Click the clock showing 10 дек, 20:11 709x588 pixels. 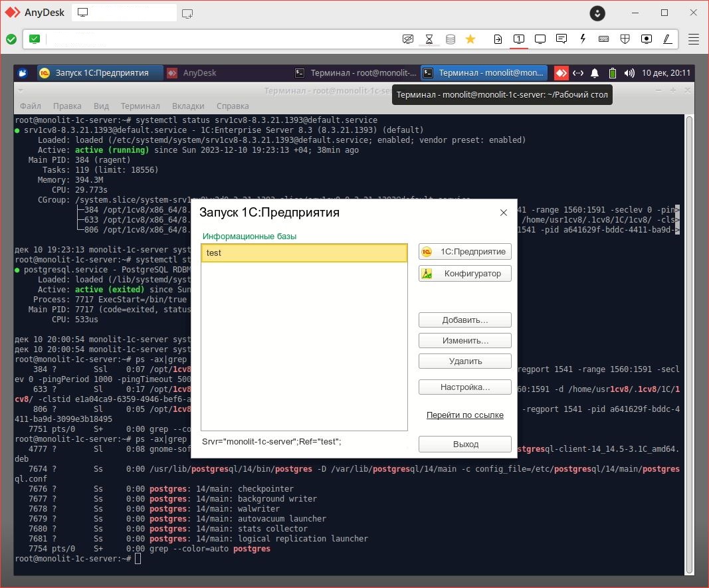[x=666, y=73]
